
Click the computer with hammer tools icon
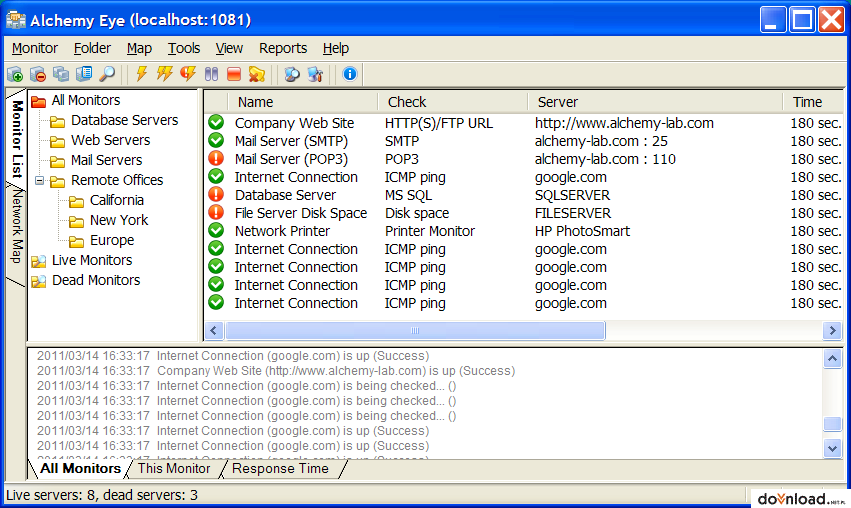(x=315, y=74)
